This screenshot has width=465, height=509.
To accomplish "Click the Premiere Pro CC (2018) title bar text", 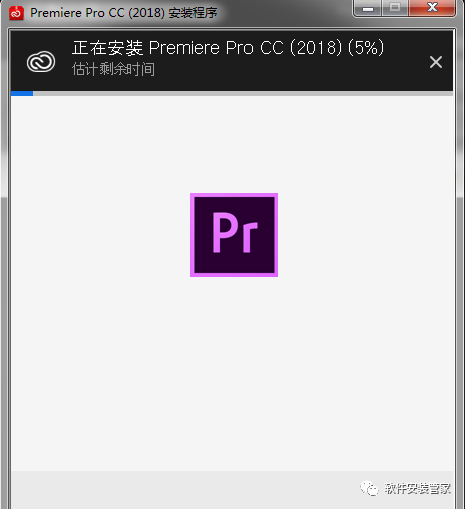I will click(x=97, y=13).
